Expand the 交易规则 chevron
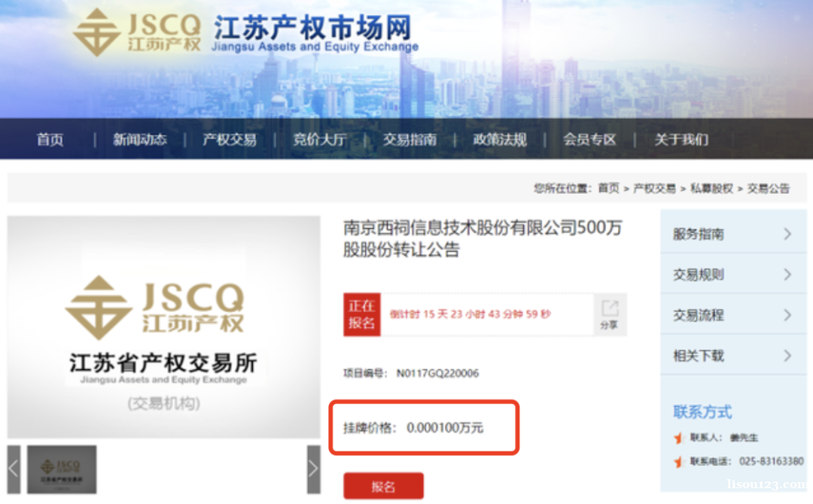This screenshot has width=813, height=504. point(787,275)
